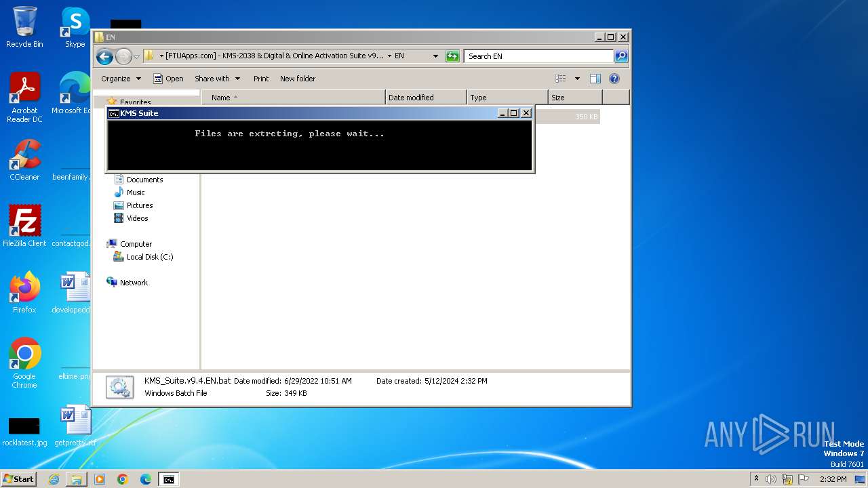The width and height of the screenshot is (868, 488).
Task: Select the developedd Word document icon
Action: [75, 293]
